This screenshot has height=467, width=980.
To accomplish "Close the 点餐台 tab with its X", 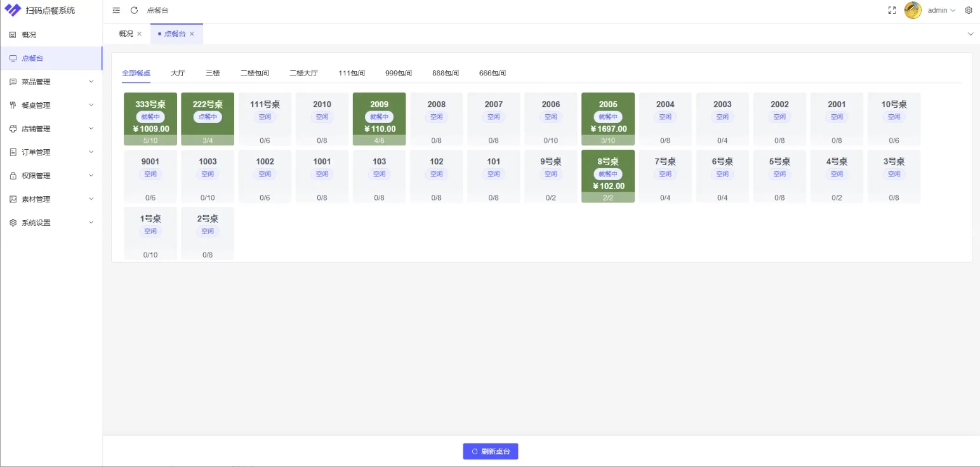I will 192,34.
